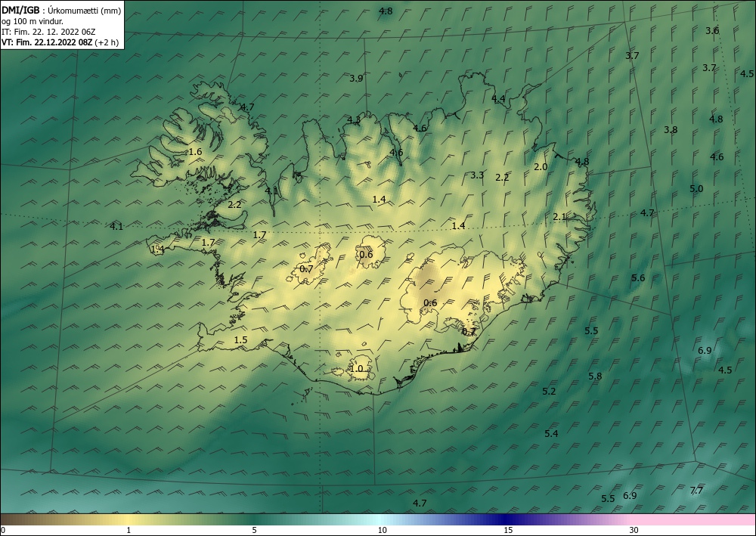Image resolution: width=756 pixels, height=536 pixels.
Task: Pick the pink color above the 30 tick
Action: (x=634, y=519)
